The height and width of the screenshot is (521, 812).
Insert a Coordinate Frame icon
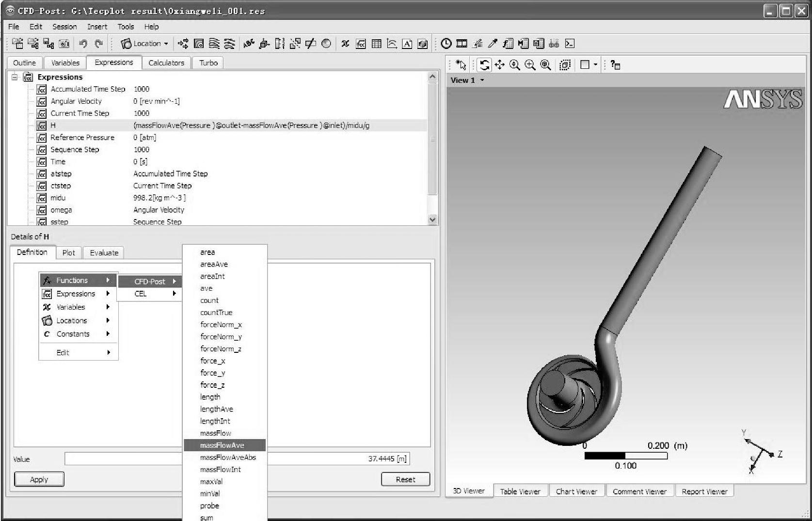click(264, 44)
